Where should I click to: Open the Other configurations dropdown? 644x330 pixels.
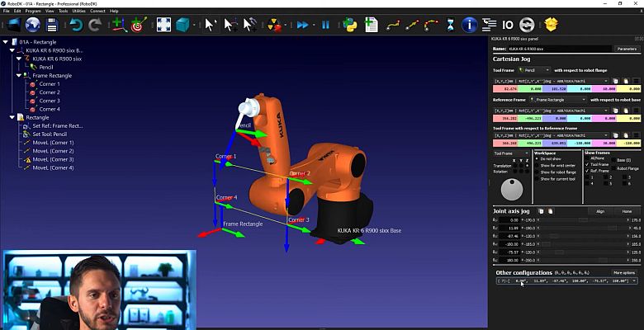tap(567, 280)
